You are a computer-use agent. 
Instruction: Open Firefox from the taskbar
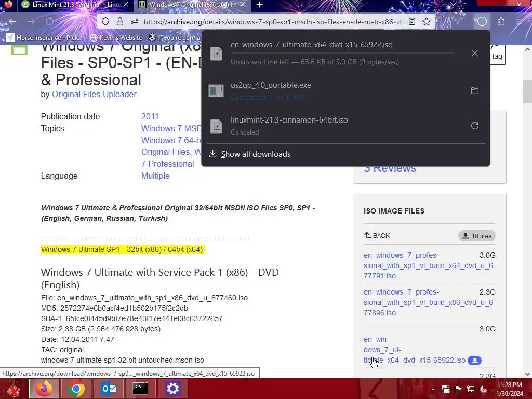point(44,389)
